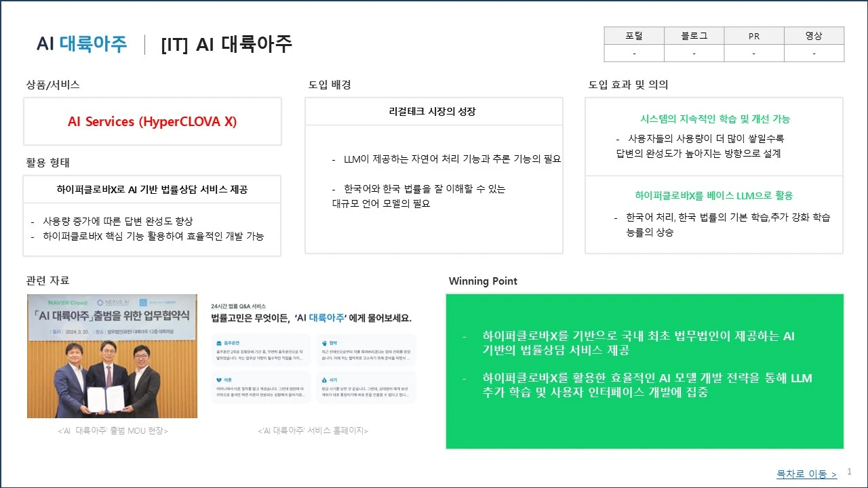Click the '활용 형태' section heading
This screenshot has height=488, width=868.
click(x=48, y=163)
